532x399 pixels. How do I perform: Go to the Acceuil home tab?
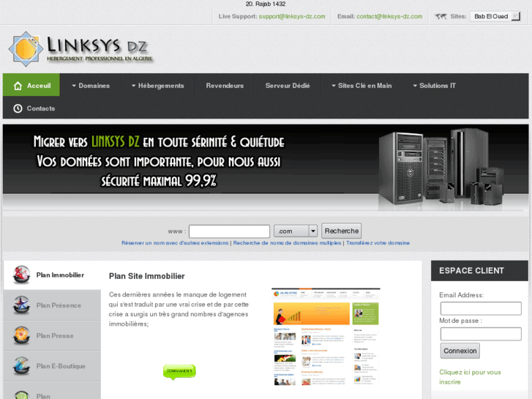(x=31, y=85)
